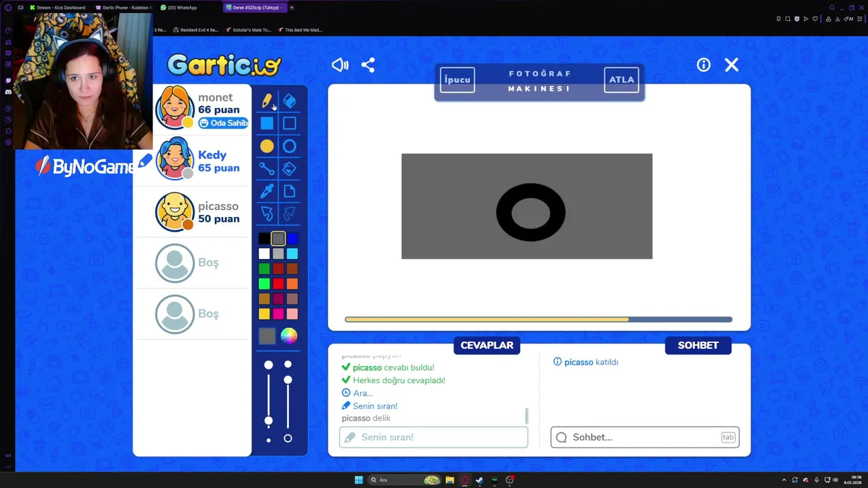Open the rainbow custom color wheel
Screen dimensions: 868x488
pyautogui.click(x=289, y=336)
